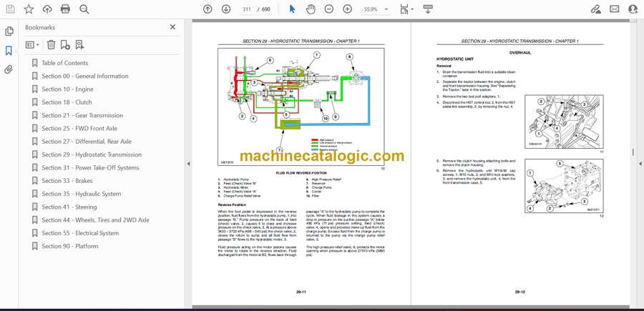Jump to Section 35 - Hydraulic System
Image resolution: width=644 pixels, height=311 pixels.
coord(82,194)
